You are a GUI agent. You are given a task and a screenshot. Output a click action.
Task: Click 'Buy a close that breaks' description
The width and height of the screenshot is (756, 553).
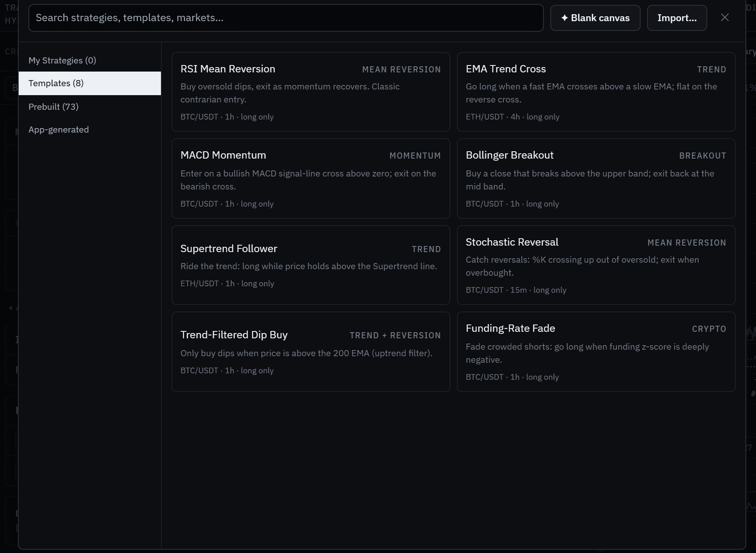pos(590,180)
